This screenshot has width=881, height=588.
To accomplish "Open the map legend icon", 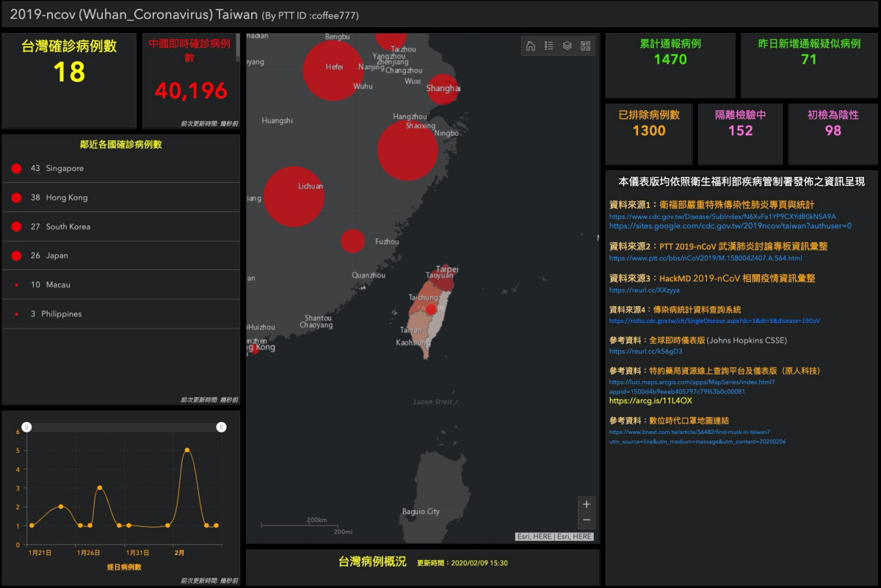I will point(548,46).
